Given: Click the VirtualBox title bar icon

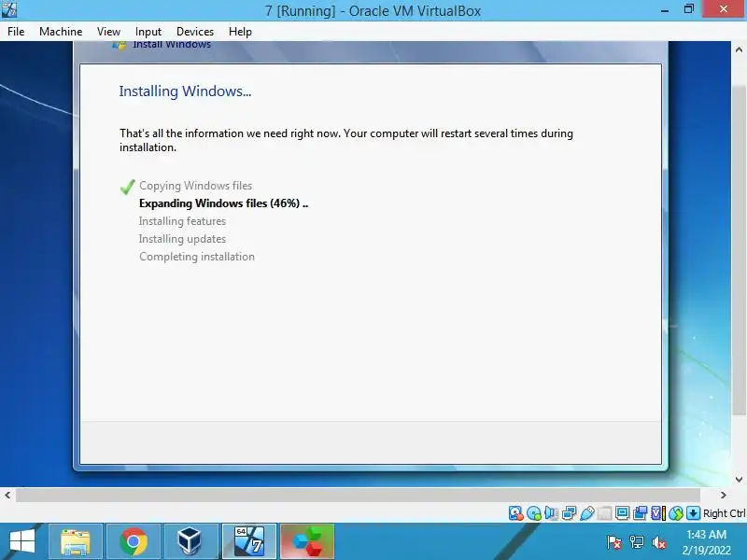Looking at the screenshot, I should pos(8,9).
